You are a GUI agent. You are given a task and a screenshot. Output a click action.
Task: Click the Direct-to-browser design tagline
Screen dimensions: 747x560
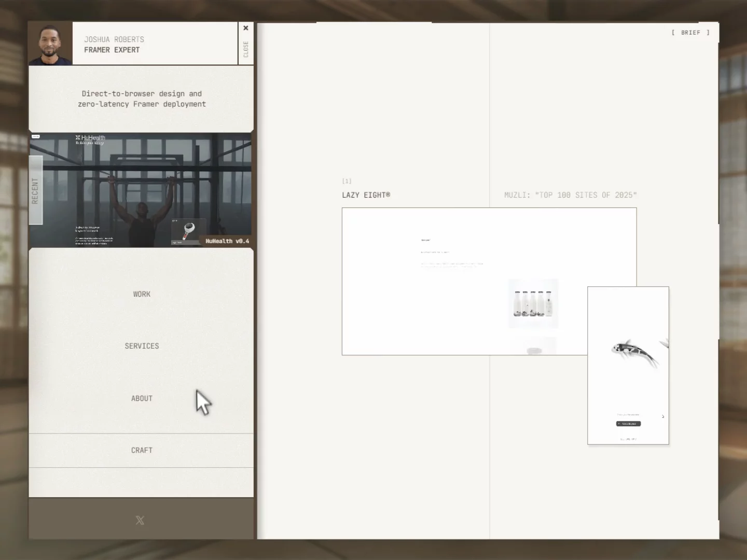142,99
